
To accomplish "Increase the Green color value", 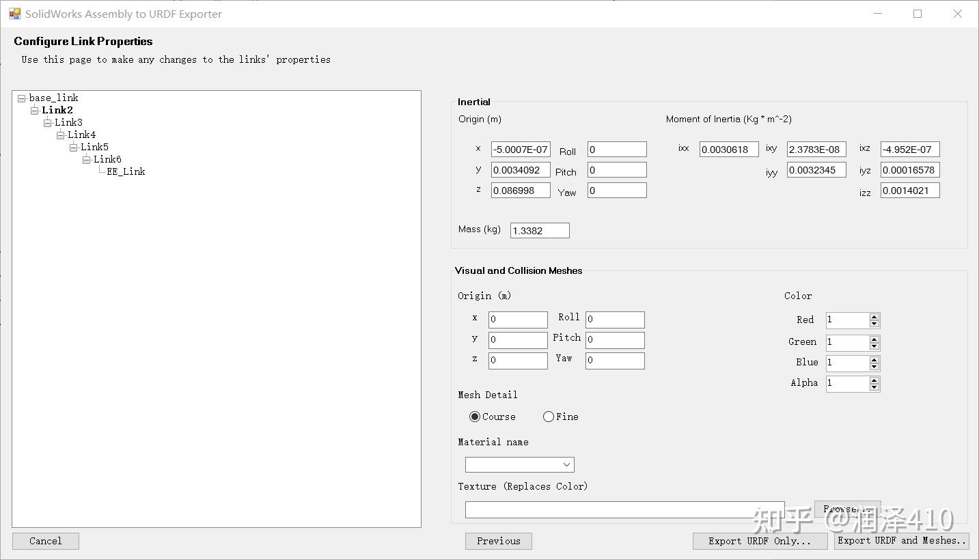I will [x=874, y=339].
